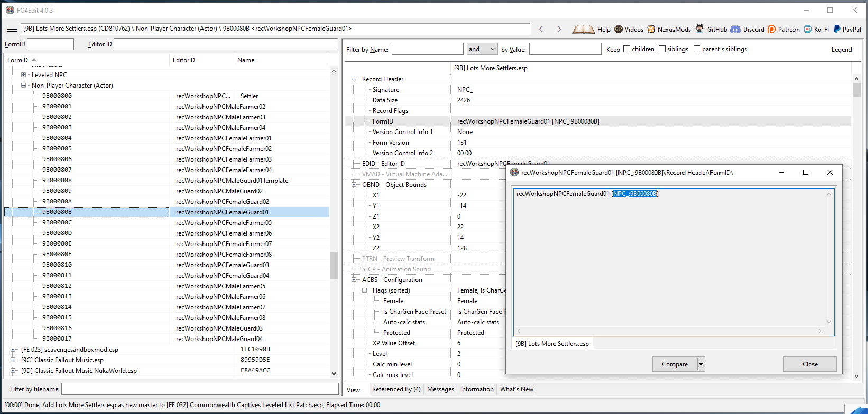Open Help book icon
868x414 pixels.
(x=584, y=30)
